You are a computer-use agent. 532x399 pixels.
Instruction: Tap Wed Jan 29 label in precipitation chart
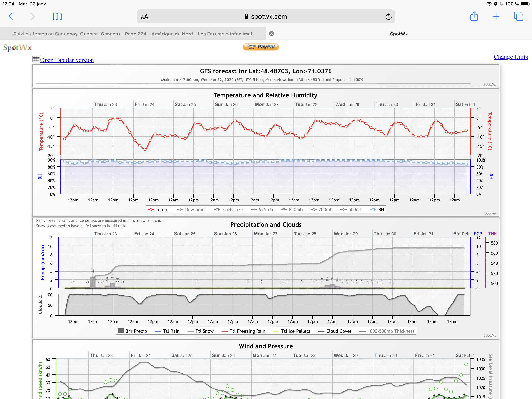click(x=345, y=234)
